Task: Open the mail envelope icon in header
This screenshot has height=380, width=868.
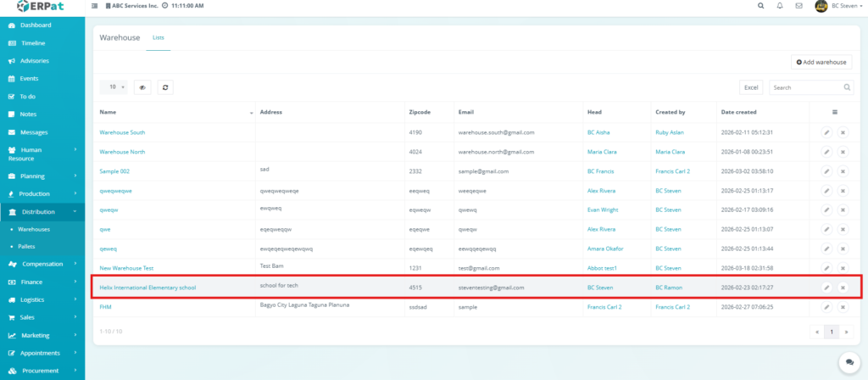Action: (x=798, y=6)
